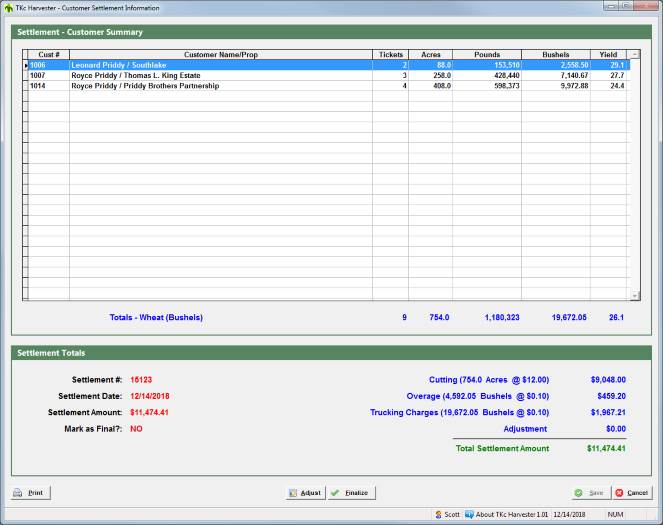
Task: Click the grid scrollbar down arrow
Action: tap(634, 296)
